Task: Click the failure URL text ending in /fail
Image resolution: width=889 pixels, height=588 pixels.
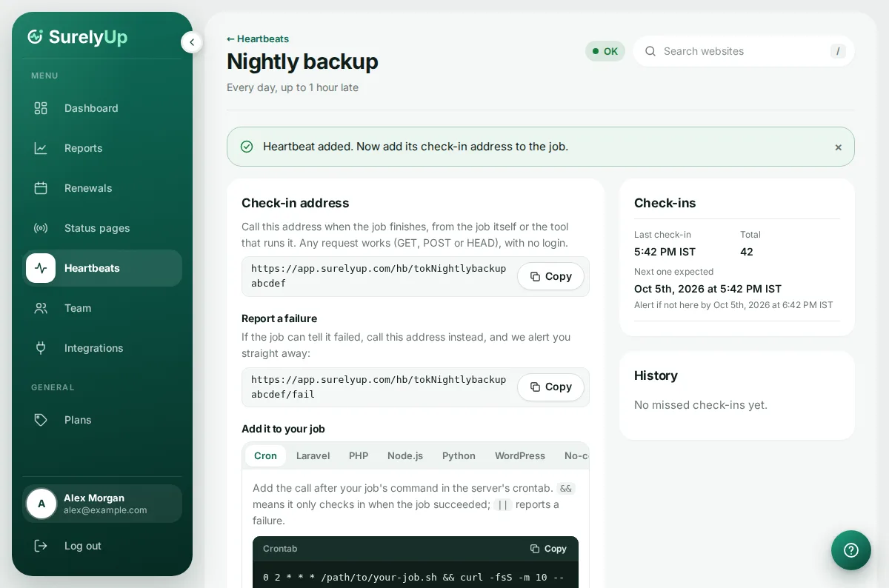Action: click(379, 387)
